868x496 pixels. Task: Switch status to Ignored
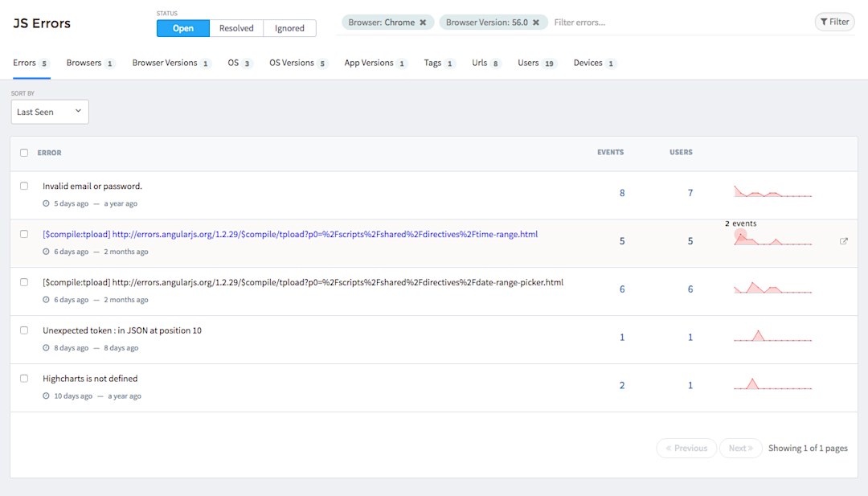pyautogui.click(x=289, y=28)
